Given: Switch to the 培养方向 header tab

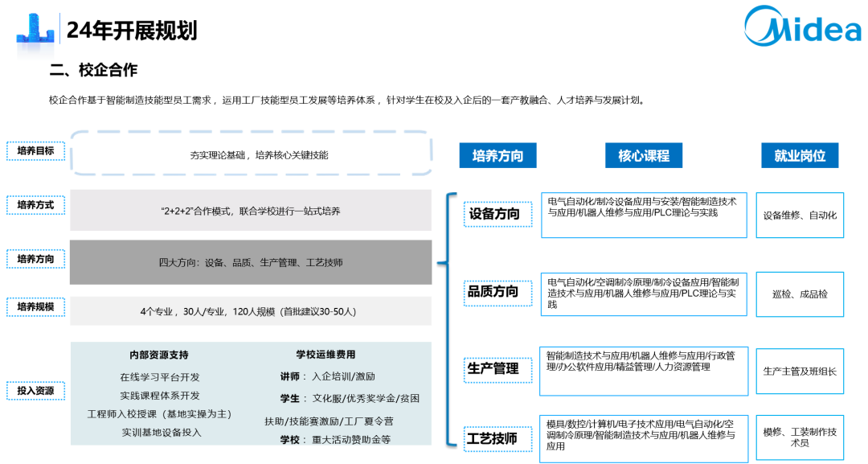Looking at the screenshot, I should point(498,156).
